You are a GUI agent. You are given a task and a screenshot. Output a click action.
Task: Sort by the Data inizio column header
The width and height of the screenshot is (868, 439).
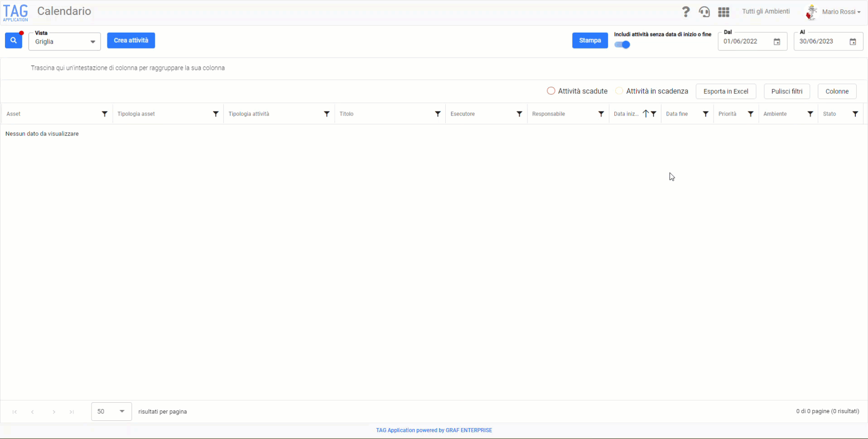[626, 114]
